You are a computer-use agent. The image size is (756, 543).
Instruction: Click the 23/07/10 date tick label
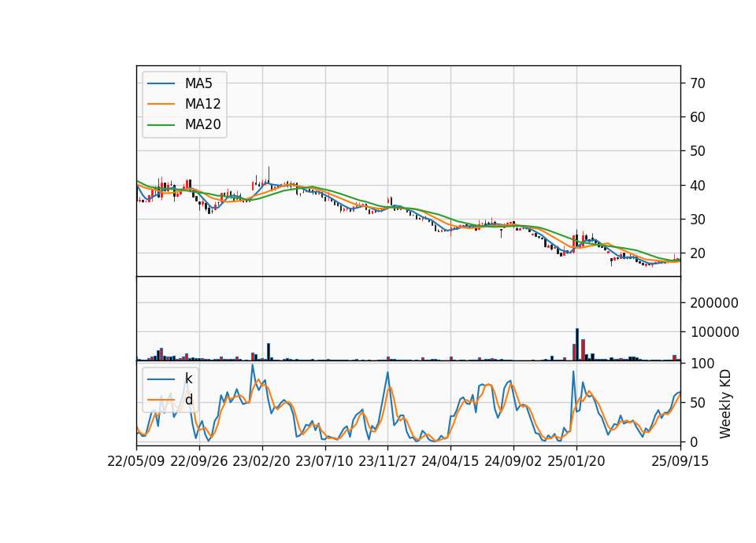click(x=324, y=461)
